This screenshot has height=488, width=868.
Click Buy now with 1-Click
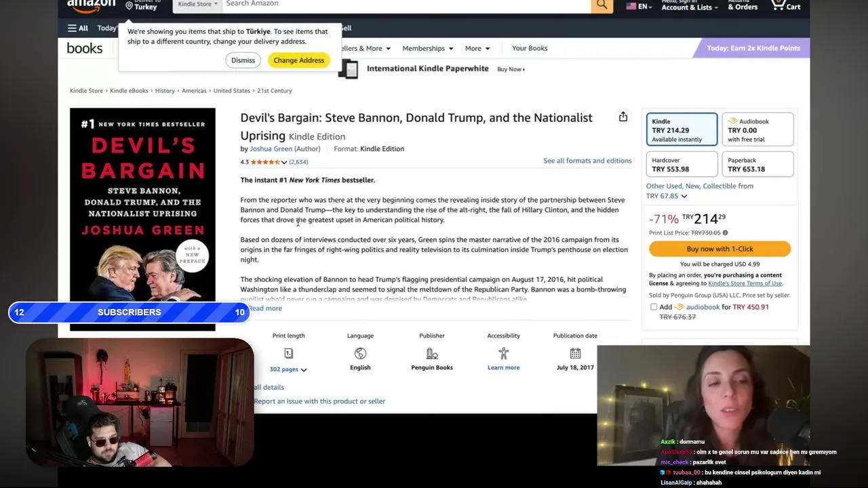click(x=719, y=249)
